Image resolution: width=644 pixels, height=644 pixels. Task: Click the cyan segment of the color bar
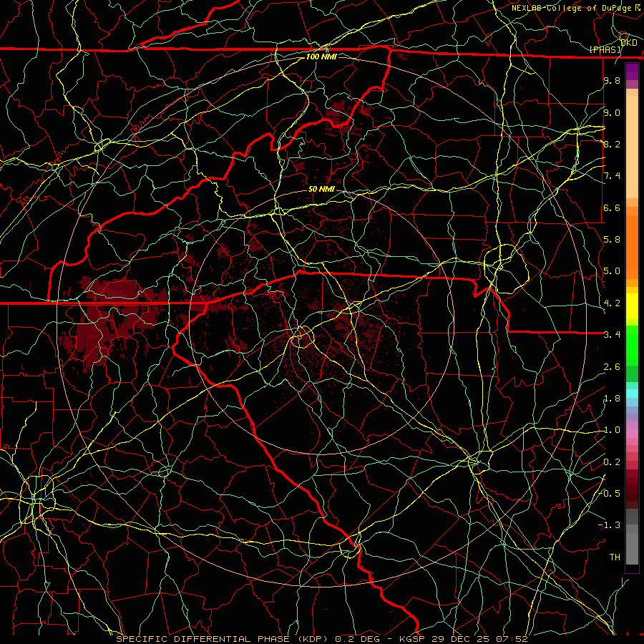coord(632,394)
